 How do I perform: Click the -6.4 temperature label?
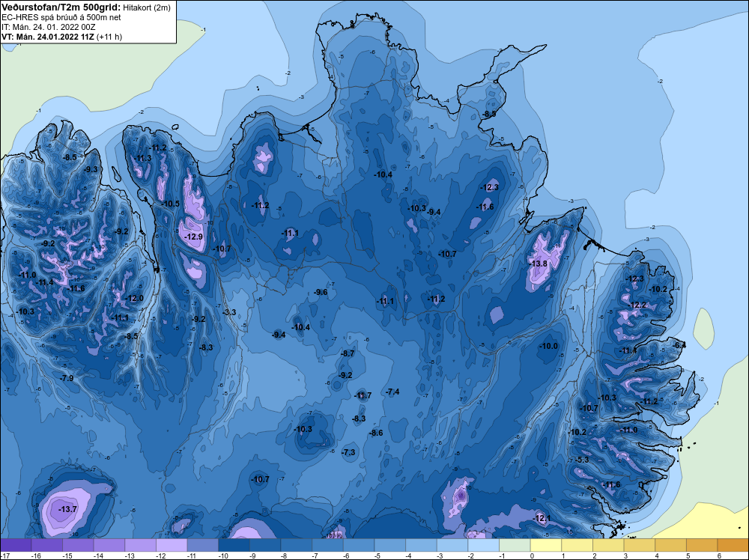(x=679, y=345)
